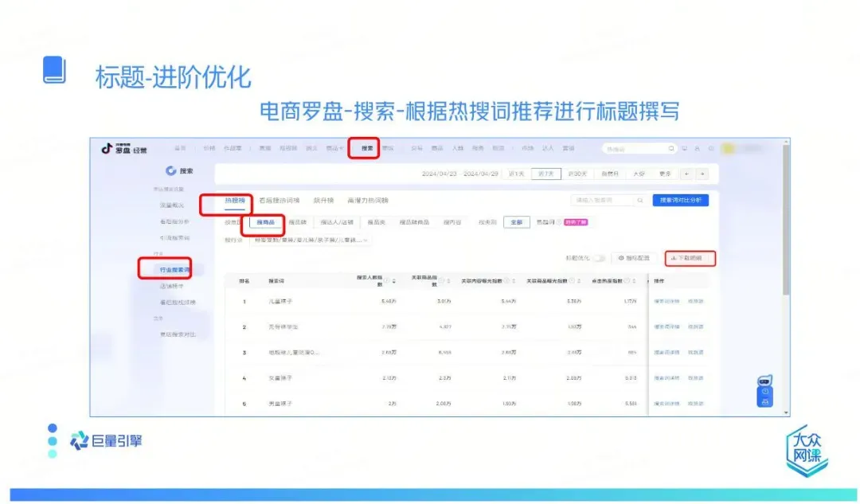Screen dimensions: 860x504
Task: Click the top 热搜词 search box
Action: point(639,149)
